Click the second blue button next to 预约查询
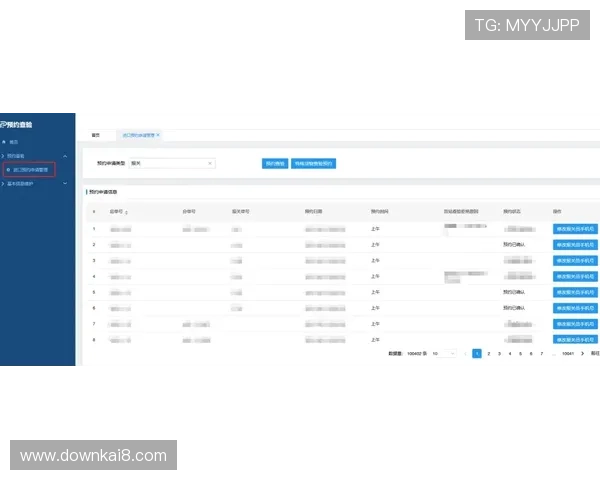 pyautogui.click(x=314, y=162)
